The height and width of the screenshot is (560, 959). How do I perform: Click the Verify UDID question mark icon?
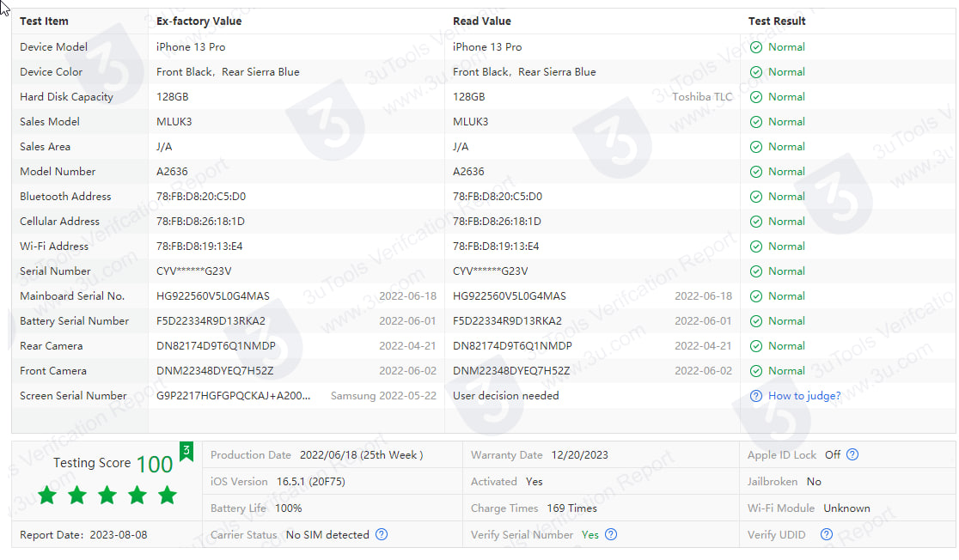coord(827,534)
